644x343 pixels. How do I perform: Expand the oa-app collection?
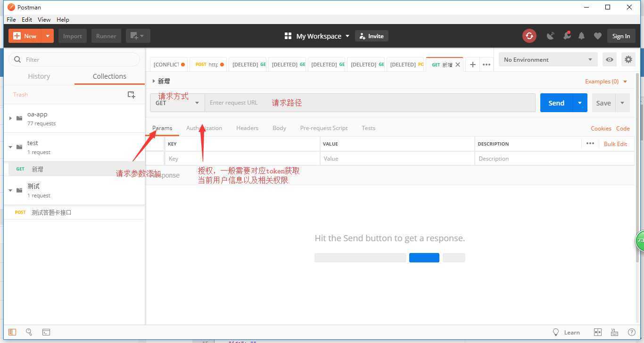tap(10, 118)
